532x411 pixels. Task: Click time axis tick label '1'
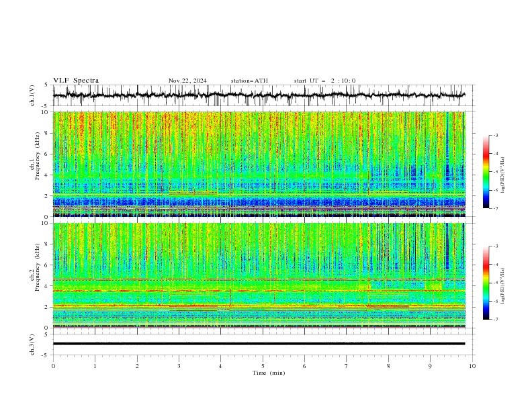click(95, 366)
